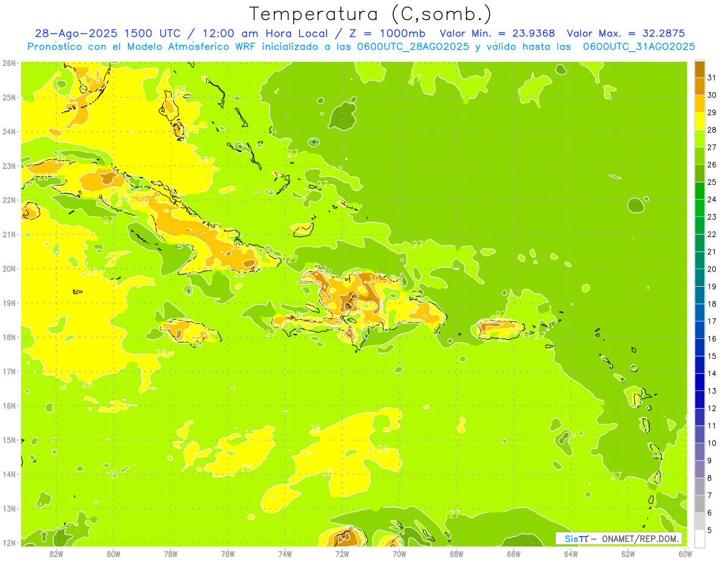Click the "31" label on the color scale
Viewport: 728px width, 562px height.
(712, 78)
